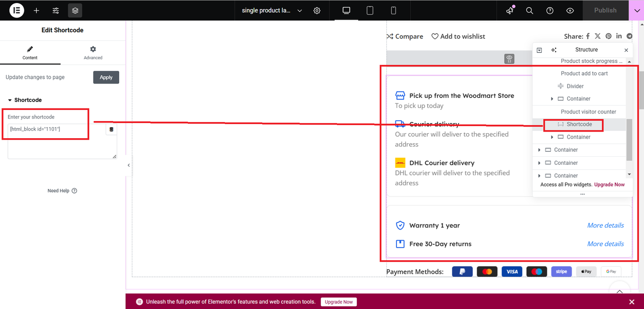
Task: Expand Container below Divider in Structure
Action: [552, 99]
